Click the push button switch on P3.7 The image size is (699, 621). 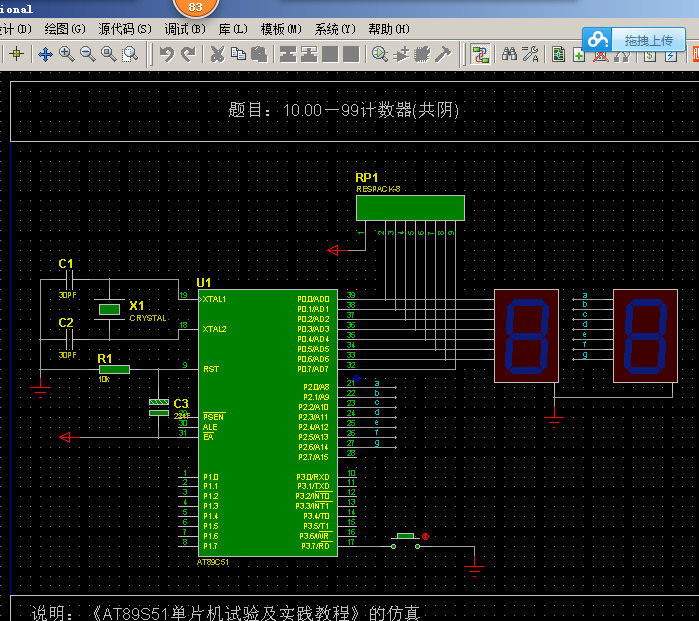point(405,541)
